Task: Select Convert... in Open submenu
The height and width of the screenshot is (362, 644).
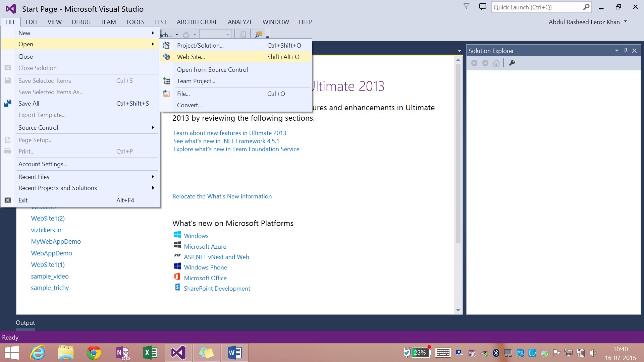Action: [235, 105]
